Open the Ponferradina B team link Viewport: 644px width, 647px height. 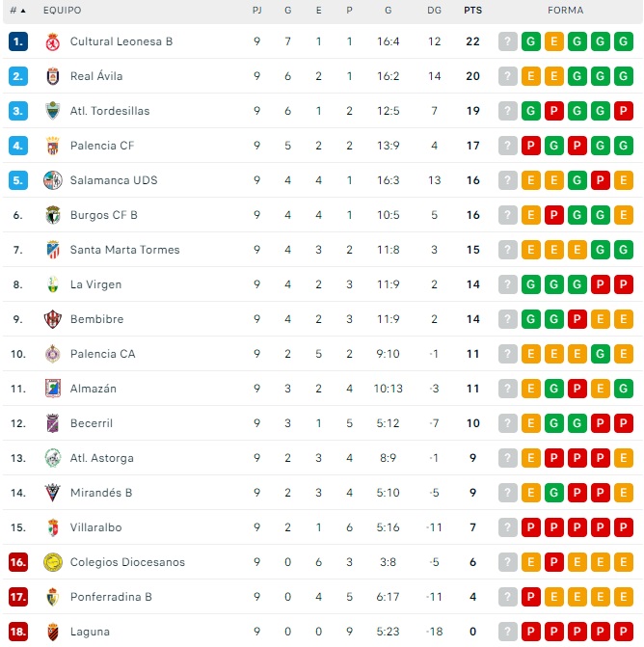(x=111, y=597)
